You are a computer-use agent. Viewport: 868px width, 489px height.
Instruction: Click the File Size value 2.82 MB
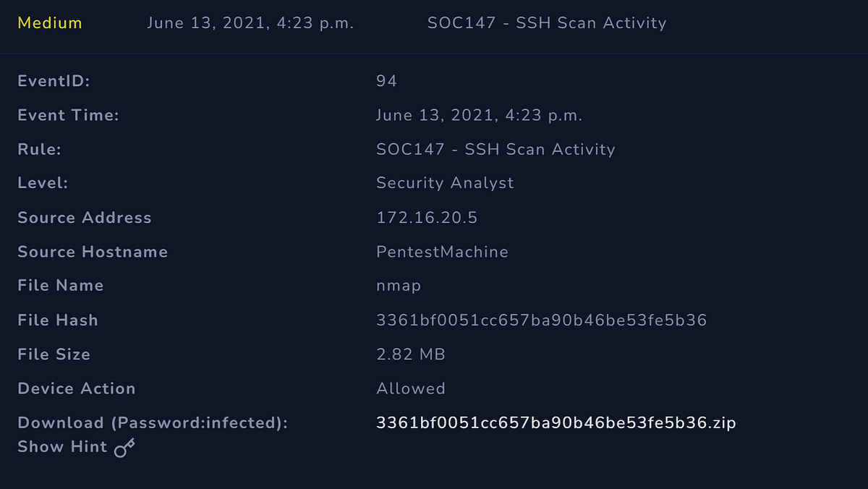coord(411,354)
